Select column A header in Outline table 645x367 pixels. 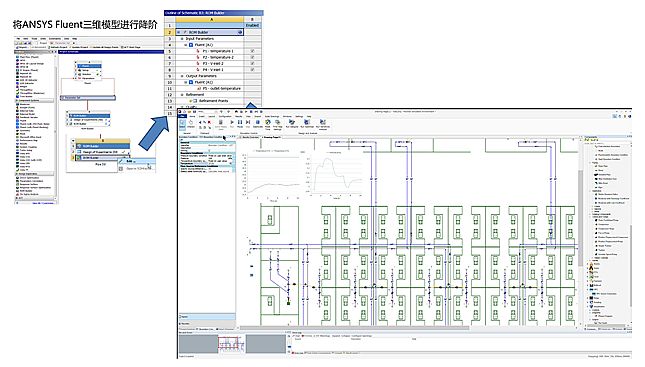(210, 19)
